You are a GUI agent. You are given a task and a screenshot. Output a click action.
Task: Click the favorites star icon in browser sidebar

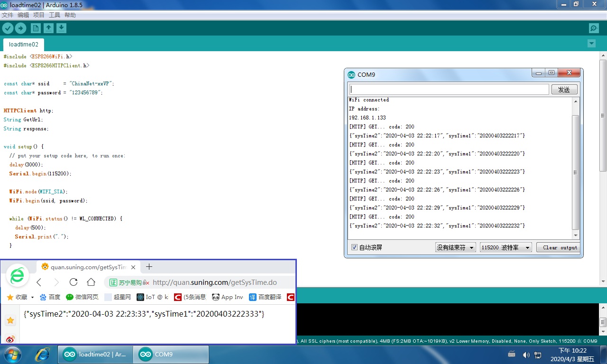tap(10, 320)
